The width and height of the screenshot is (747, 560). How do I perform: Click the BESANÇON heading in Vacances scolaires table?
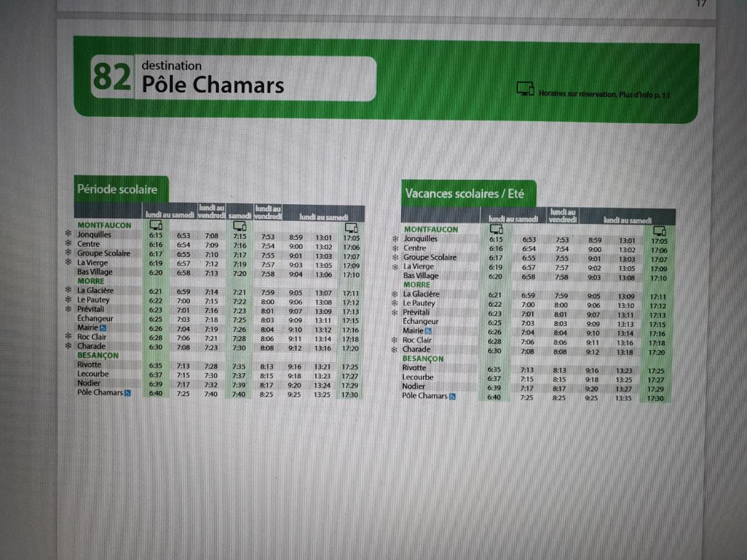(423, 359)
